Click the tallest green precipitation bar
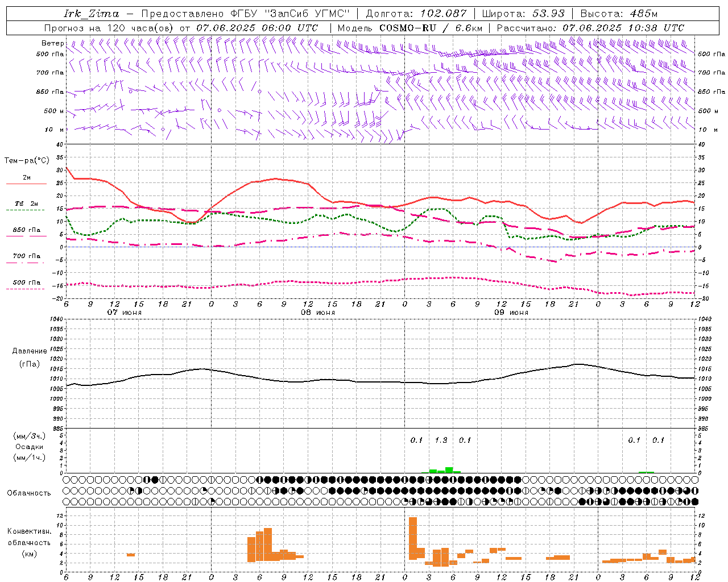Image resolution: width=728 pixels, height=582 pixels. [x=449, y=470]
